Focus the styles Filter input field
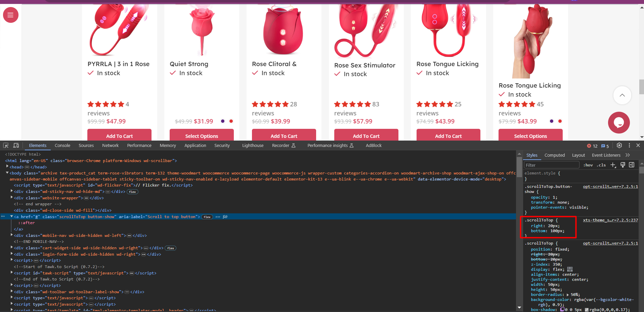This screenshot has height=312, width=644. pos(552,165)
